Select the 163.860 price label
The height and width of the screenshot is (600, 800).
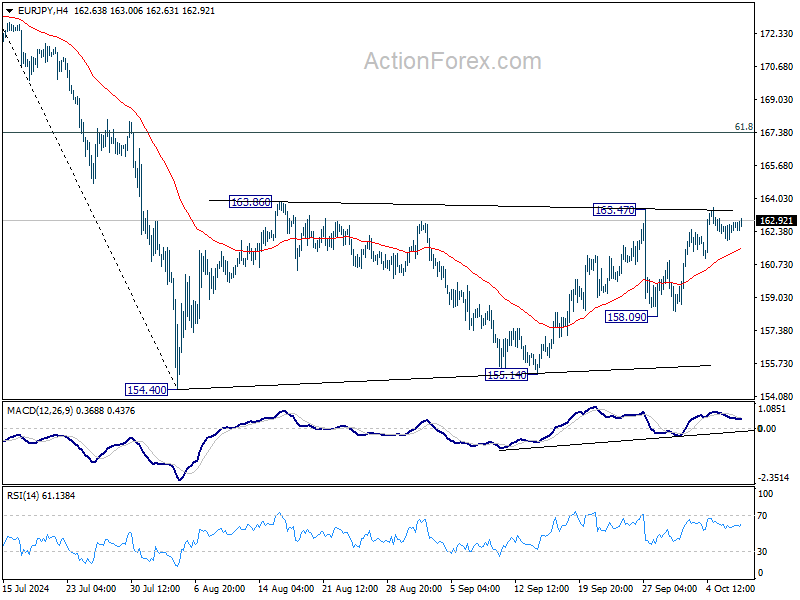tap(251, 202)
